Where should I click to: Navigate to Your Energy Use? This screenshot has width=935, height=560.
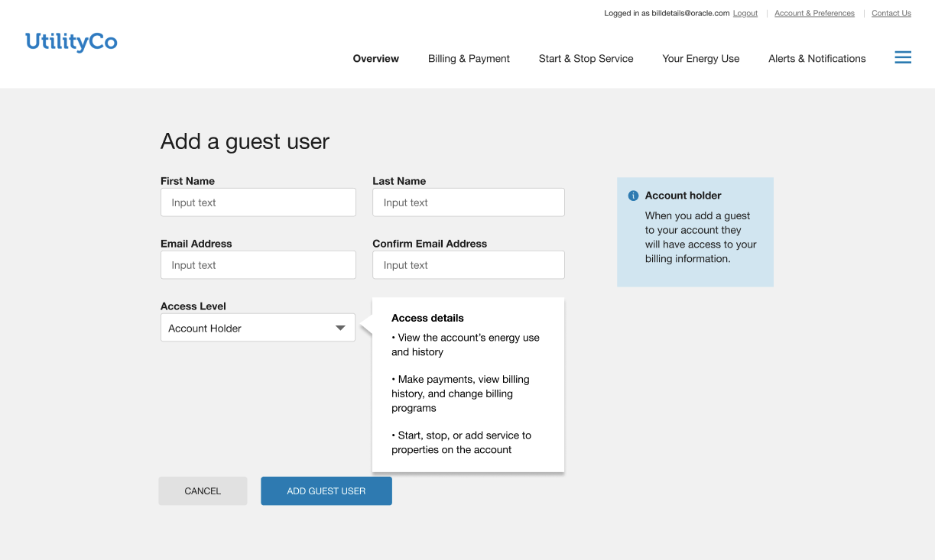[700, 59]
